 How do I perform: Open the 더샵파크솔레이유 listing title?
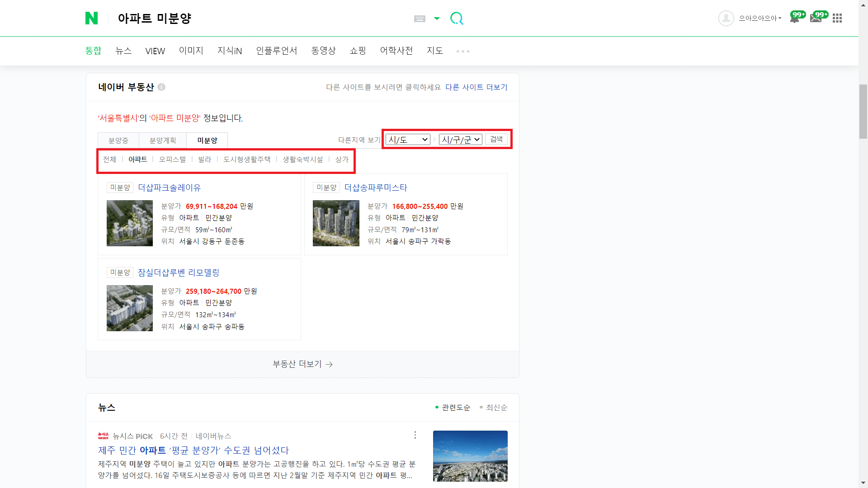click(x=169, y=188)
